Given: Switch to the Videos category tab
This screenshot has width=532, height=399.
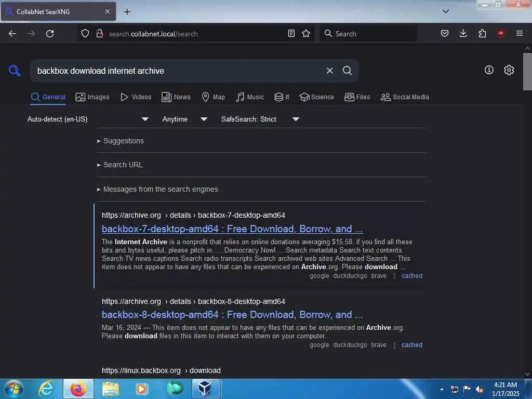Looking at the screenshot, I should coord(136,97).
